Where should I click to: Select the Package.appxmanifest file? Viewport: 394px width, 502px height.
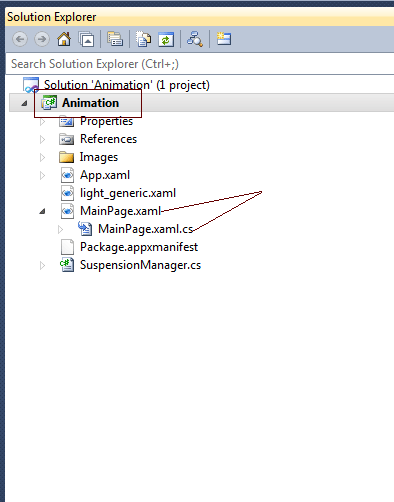pyautogui.click(x=139, y=247)
